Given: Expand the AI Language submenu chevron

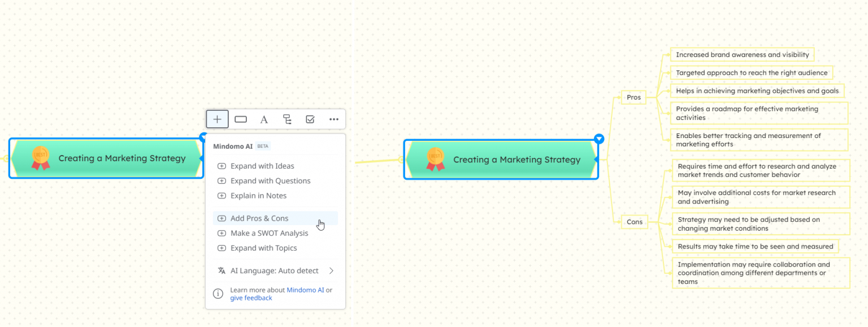Looking at the screenshot, I should pos(331,271).
